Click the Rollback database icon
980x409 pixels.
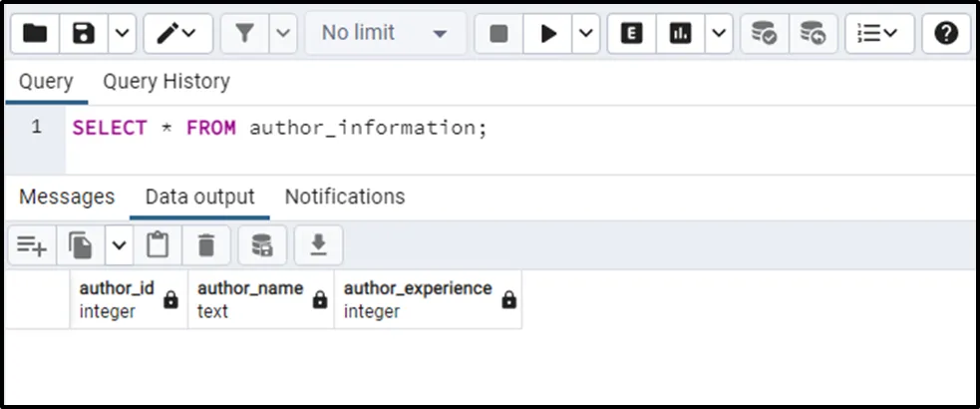point(814,34)
